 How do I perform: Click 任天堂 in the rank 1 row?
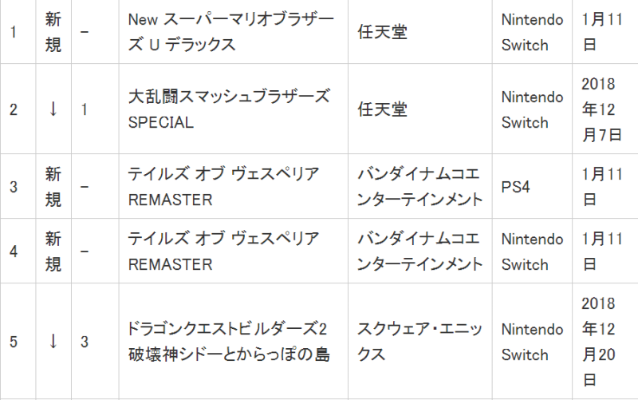pyautogui.click(x=378, y=31)
